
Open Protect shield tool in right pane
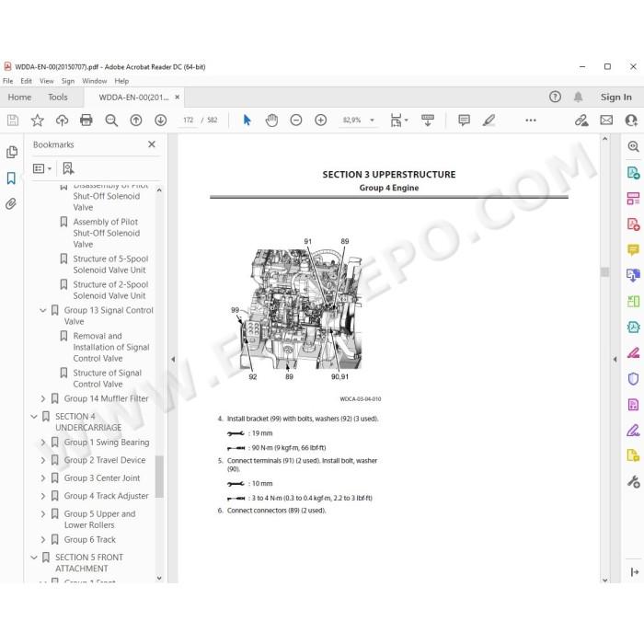pos(633,378)
